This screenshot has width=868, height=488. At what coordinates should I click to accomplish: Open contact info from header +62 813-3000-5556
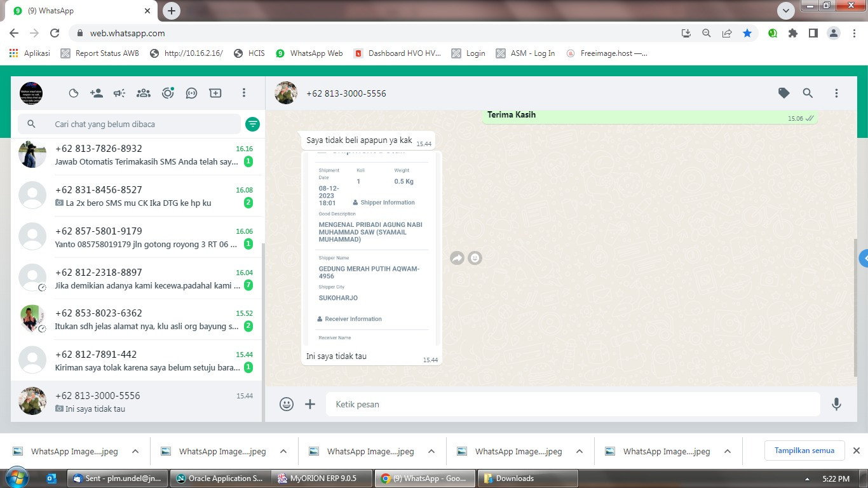pos(346,93)
